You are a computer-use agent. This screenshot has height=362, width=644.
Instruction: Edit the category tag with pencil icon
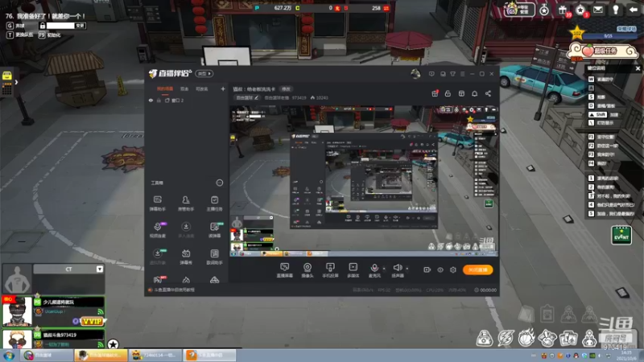pyautogui.click(x=247, y=97)
